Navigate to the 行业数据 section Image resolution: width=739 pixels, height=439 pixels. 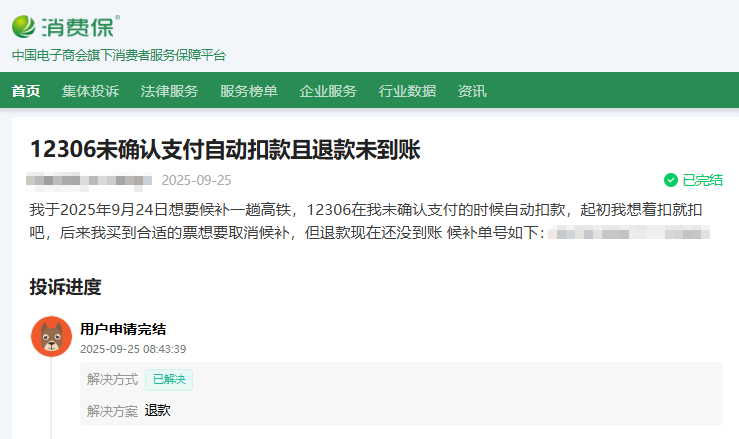407,91
